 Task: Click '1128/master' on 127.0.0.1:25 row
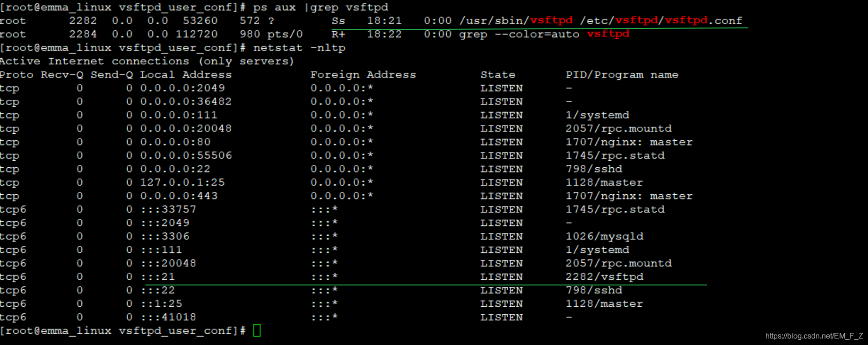(x=604, y=182)
